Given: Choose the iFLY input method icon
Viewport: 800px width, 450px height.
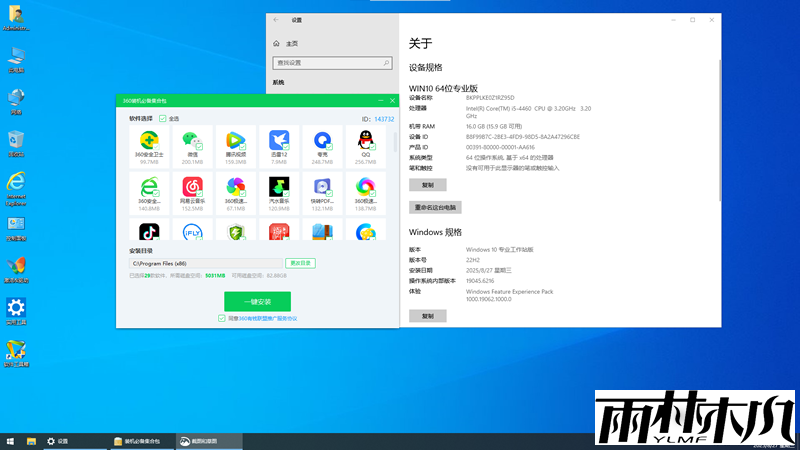Looking at the screenshot, I should tap(192, 232).
